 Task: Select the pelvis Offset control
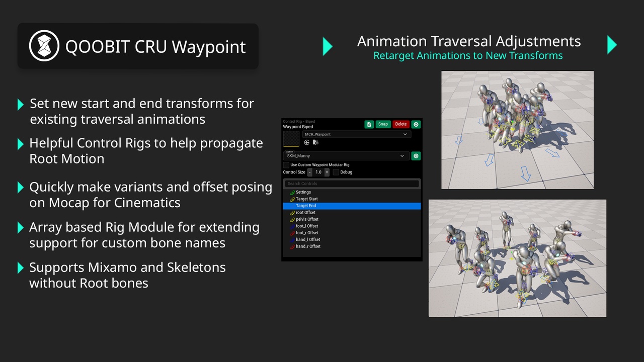coord(352,219)
